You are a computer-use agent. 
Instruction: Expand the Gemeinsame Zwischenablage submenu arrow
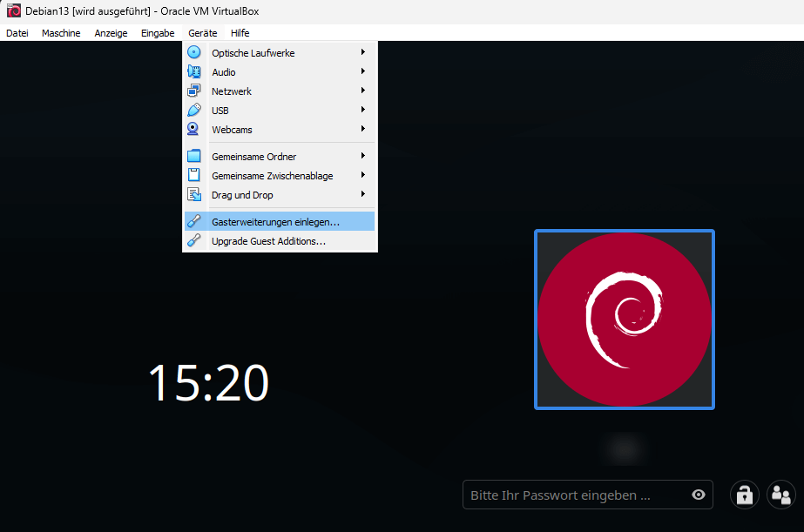(362, 175)
